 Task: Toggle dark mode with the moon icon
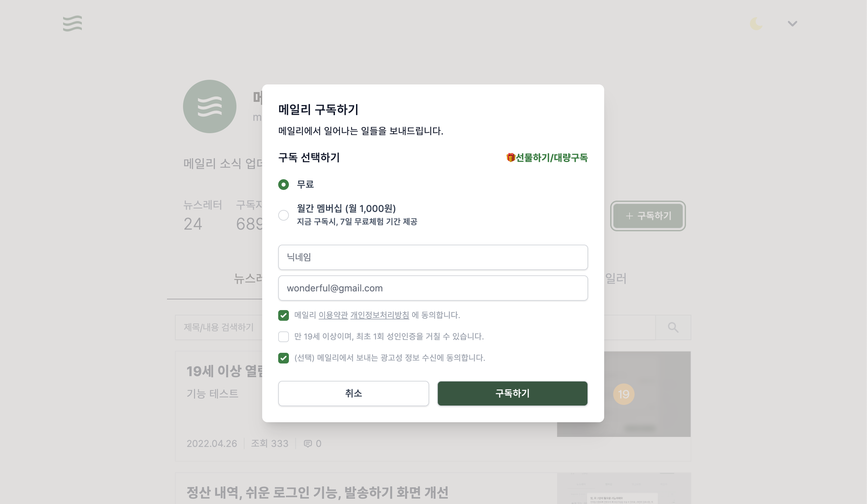[x=756, y=23]
